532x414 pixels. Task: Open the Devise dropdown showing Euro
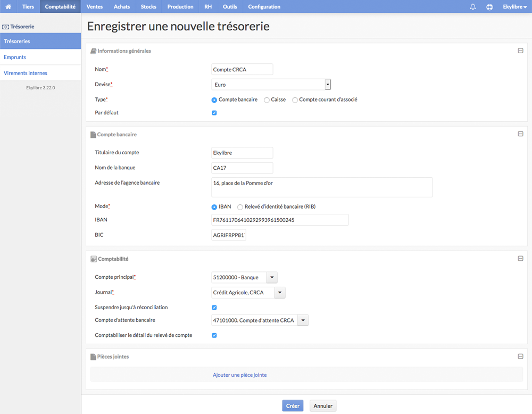pos(271,85)
